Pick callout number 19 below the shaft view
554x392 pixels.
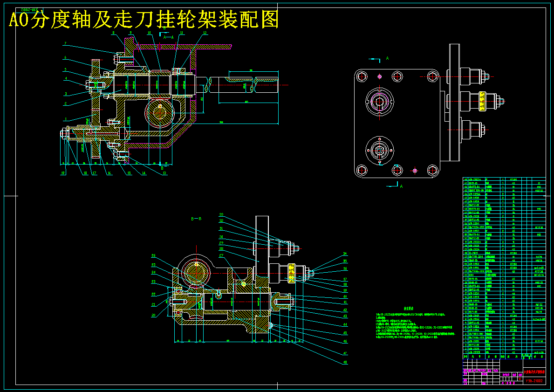click(63, 173)
